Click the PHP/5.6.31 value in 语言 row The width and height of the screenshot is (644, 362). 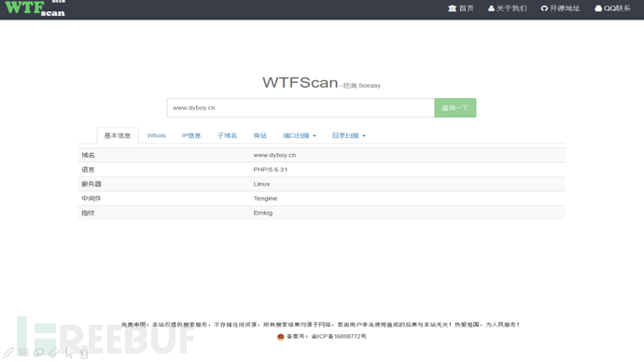click(271, 170)
